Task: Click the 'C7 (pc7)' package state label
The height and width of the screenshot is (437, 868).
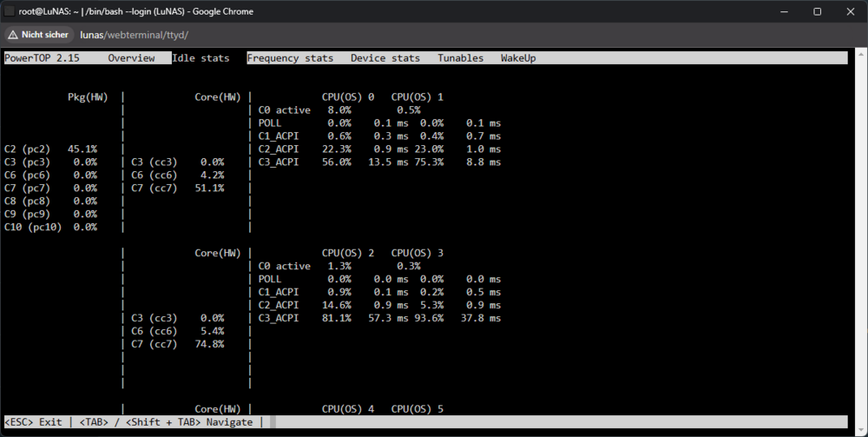Action: pyautogui.click(x=27, y=189)
